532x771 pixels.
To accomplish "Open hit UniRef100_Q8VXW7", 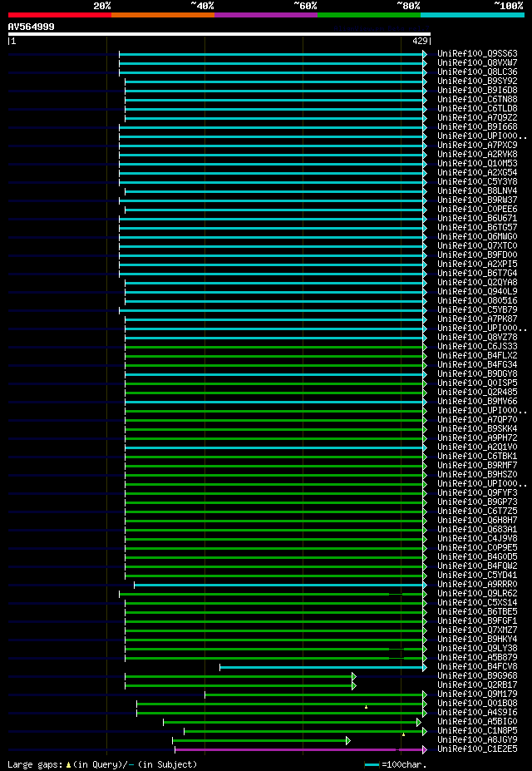I will pos(477,63).
